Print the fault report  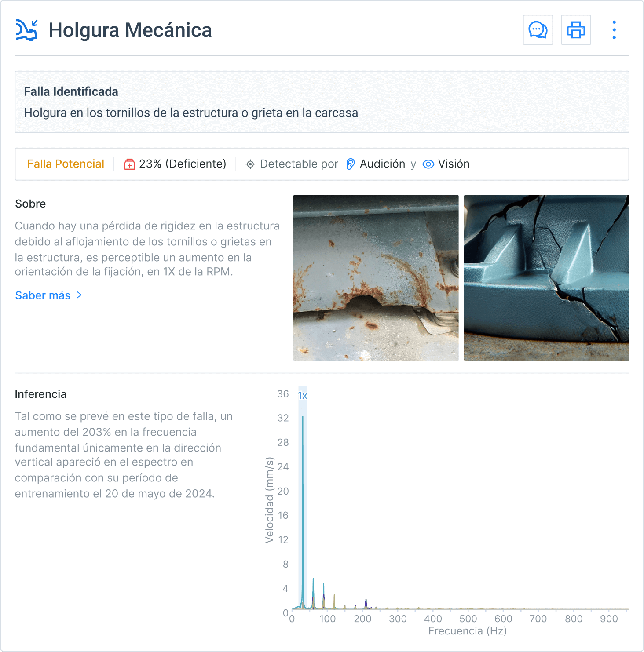point(575,30)
